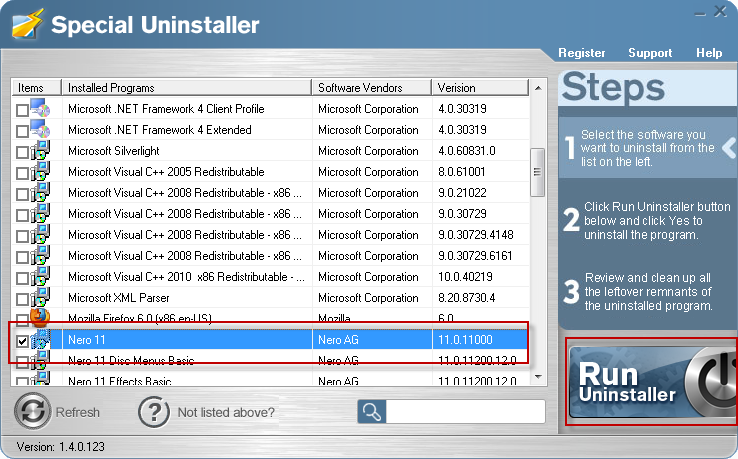Select the Microsoft Silverlight row name
This screenshot has height=459, width=738.
click(113, 151)
